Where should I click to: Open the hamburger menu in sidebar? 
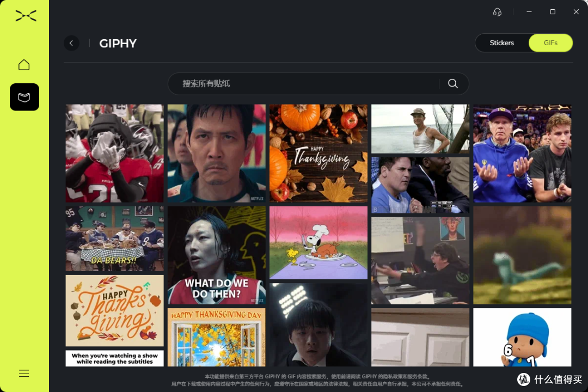click(24, 373)
